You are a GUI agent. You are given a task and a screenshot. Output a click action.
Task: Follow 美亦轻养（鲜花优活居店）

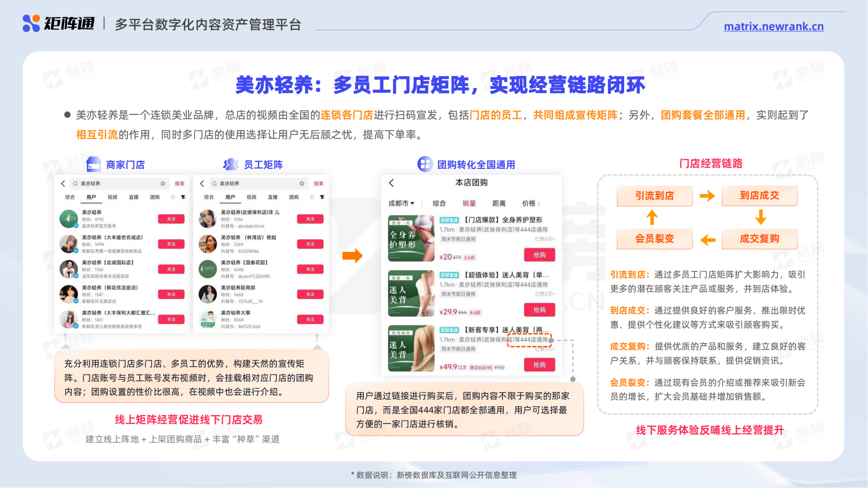[171, 295]
